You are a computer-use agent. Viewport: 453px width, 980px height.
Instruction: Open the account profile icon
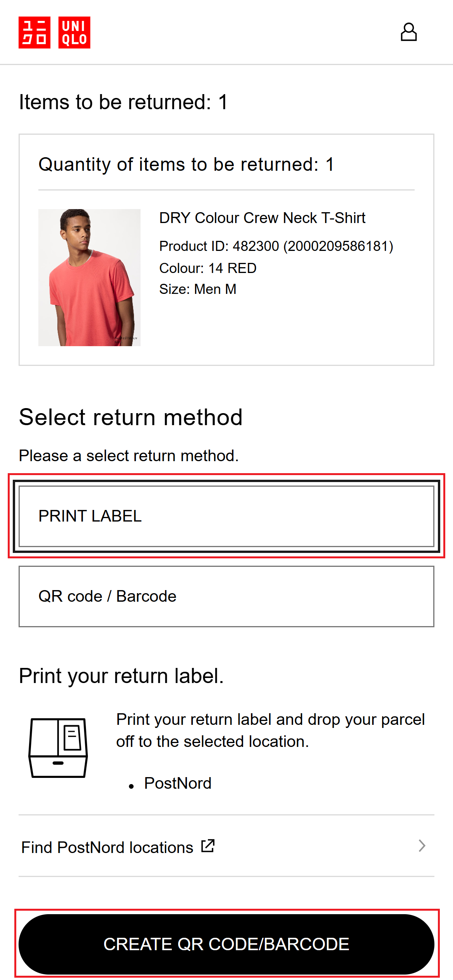tap(408, 32)
